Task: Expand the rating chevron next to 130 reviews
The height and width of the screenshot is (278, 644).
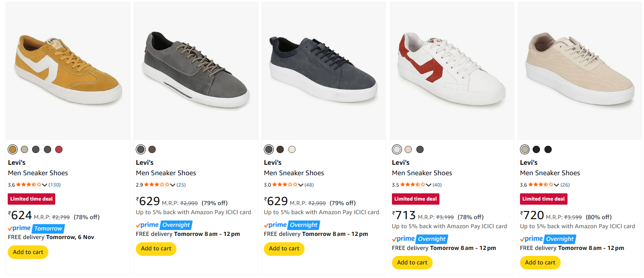Action: point(44,185)
